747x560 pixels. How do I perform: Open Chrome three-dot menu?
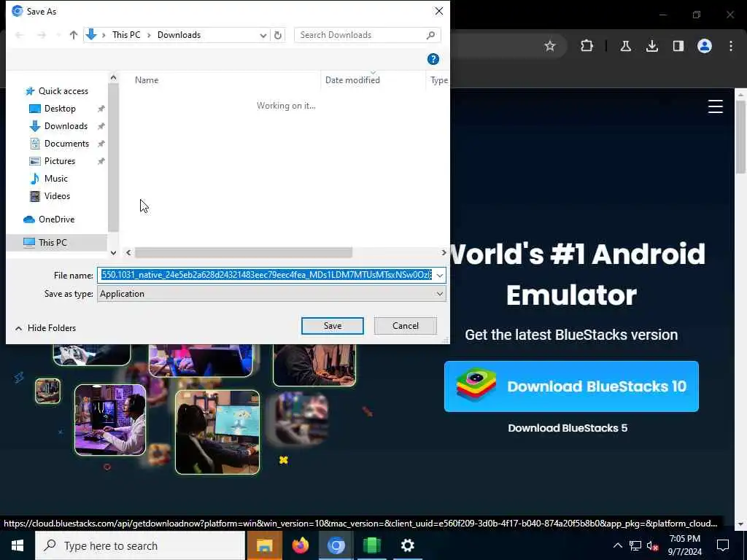click(x=731, y=46)
